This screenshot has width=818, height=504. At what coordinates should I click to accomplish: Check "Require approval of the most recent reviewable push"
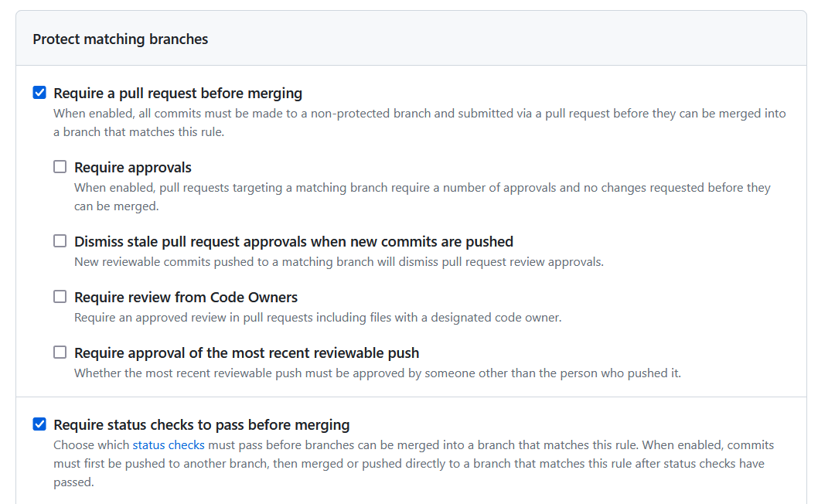coord(60,352)
